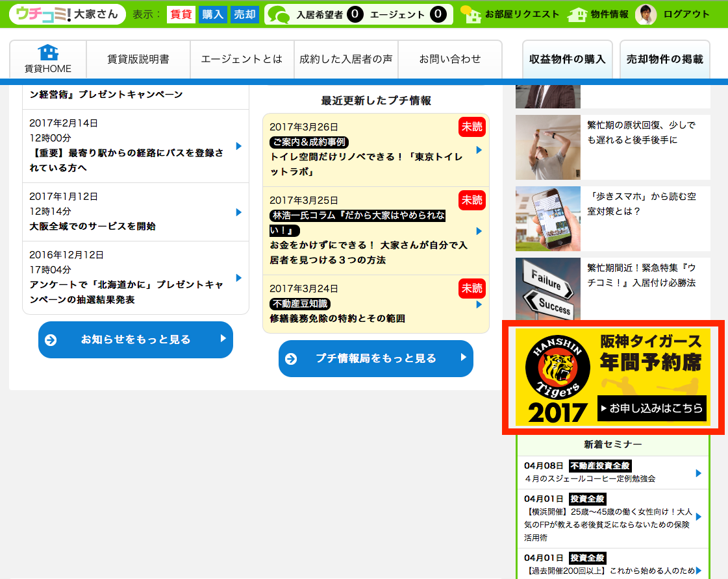Click circle arrow icon on お知らせをもっと見る
This screenshot has height=579, width=728.
coord(51,340)
